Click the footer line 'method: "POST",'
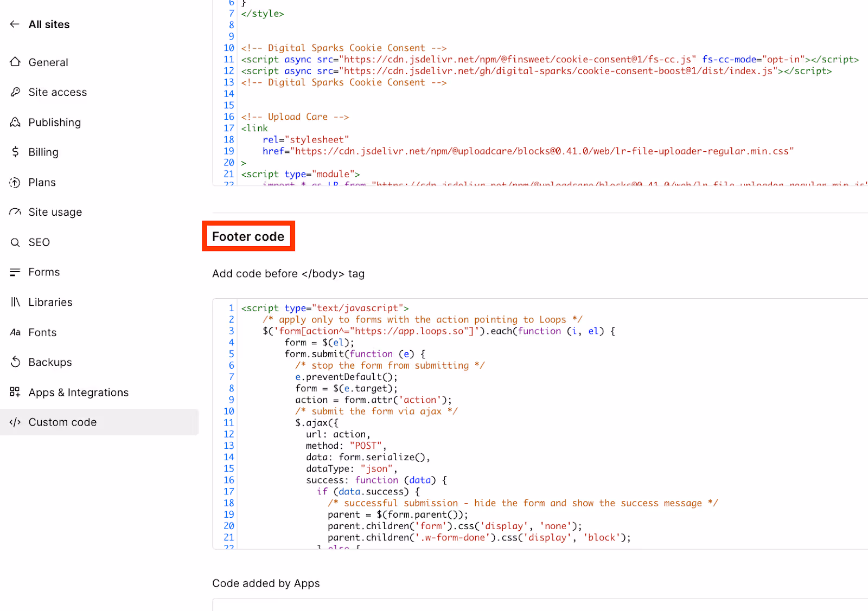Viewport: 868px width, 611px height. (x=346, y=446)
